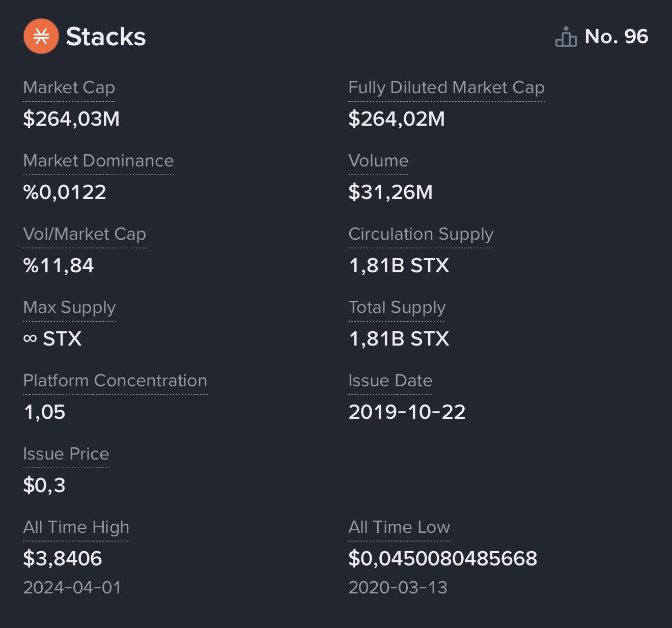Tap the Volume label

point(378,161)
